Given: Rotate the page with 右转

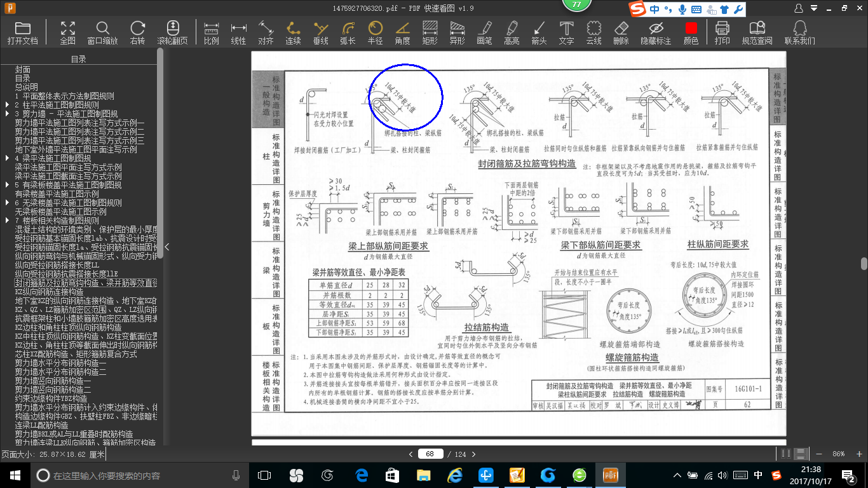Looking at the screenshot, I should click(x=137, y=32).
